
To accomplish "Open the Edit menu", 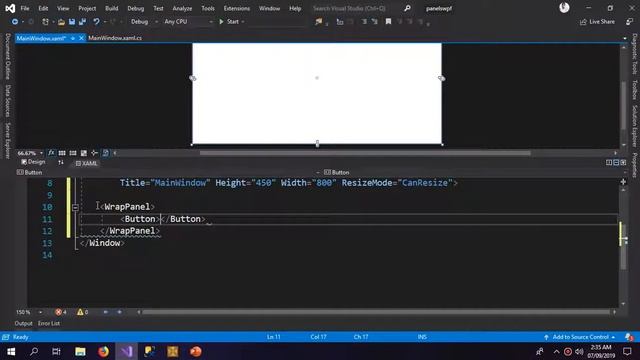I will [43, 8].
